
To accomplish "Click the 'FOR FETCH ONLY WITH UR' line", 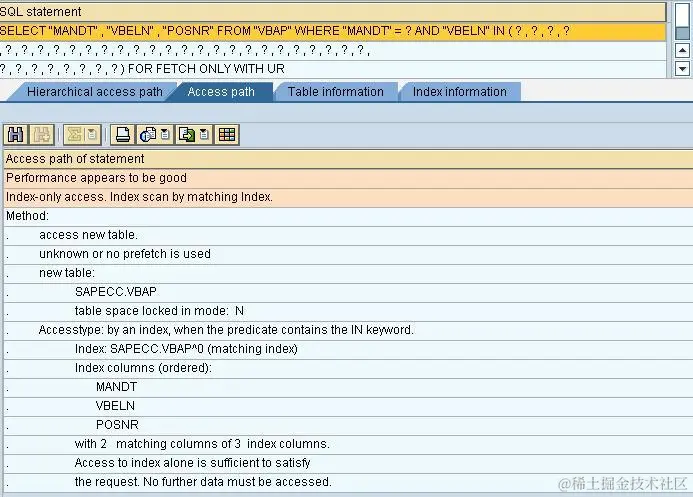I will coord(333,69).
